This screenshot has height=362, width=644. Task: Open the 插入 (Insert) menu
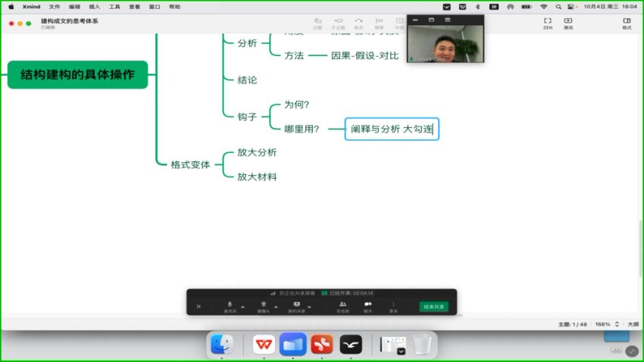(x=95, y=6)
